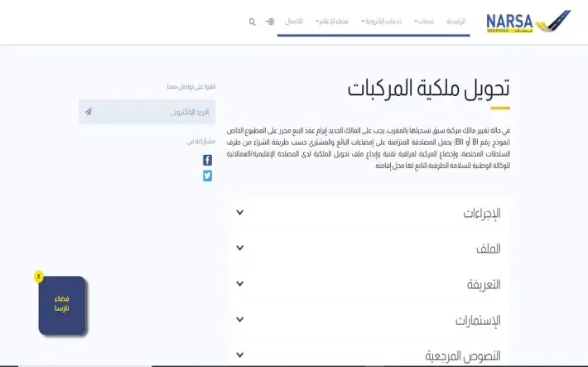Share the page on Facebook

click(x=207, y=160)
